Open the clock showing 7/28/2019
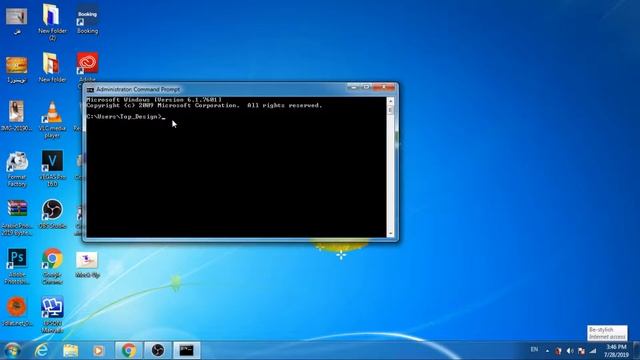Screen dimensions: 640x360 [616, 351]
